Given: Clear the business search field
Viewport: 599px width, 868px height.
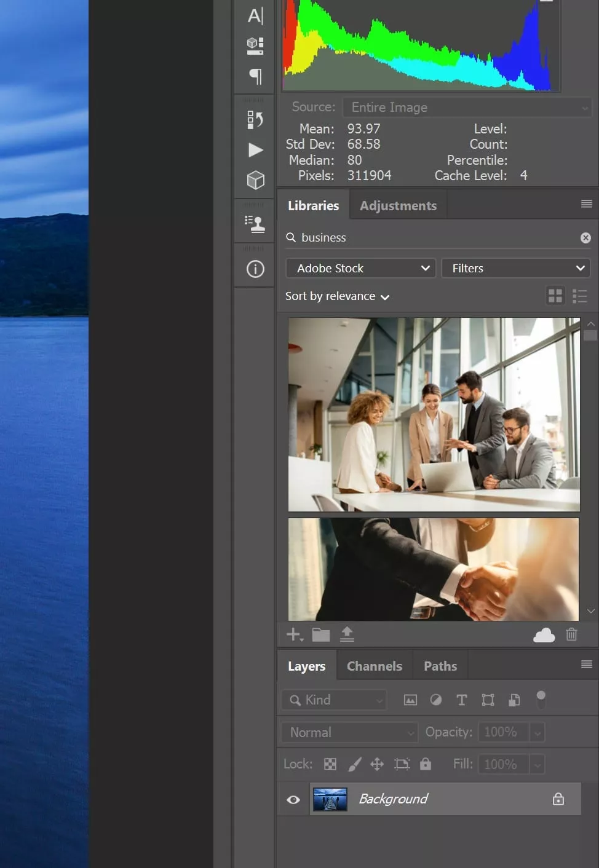Looking at the screenshot, I should point(585,238).
